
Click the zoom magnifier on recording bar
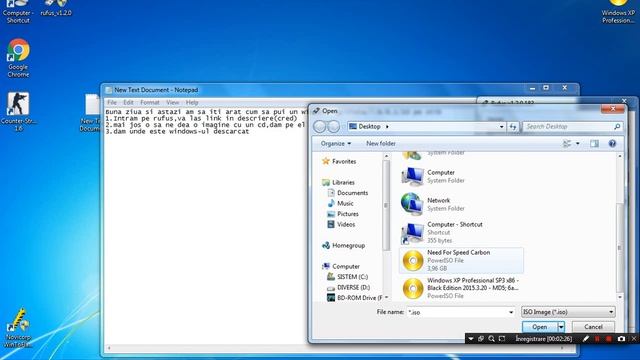pyautogui.click(x=491, y=339)
